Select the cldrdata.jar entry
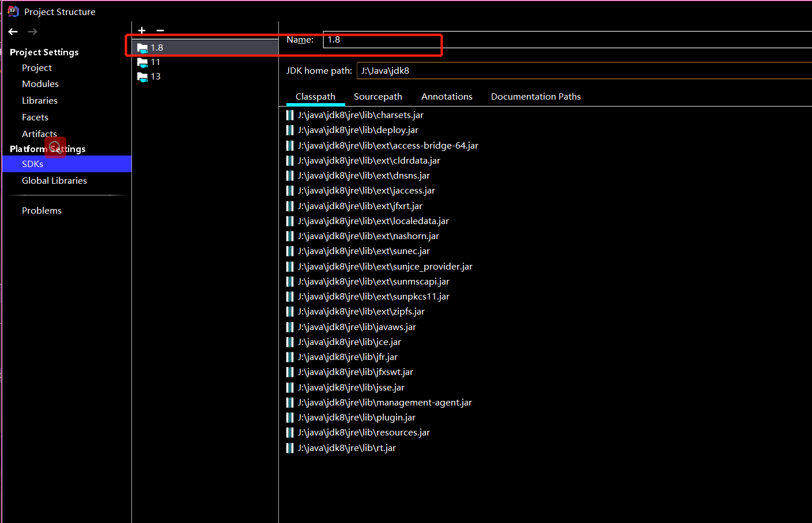 pos(369,161)
